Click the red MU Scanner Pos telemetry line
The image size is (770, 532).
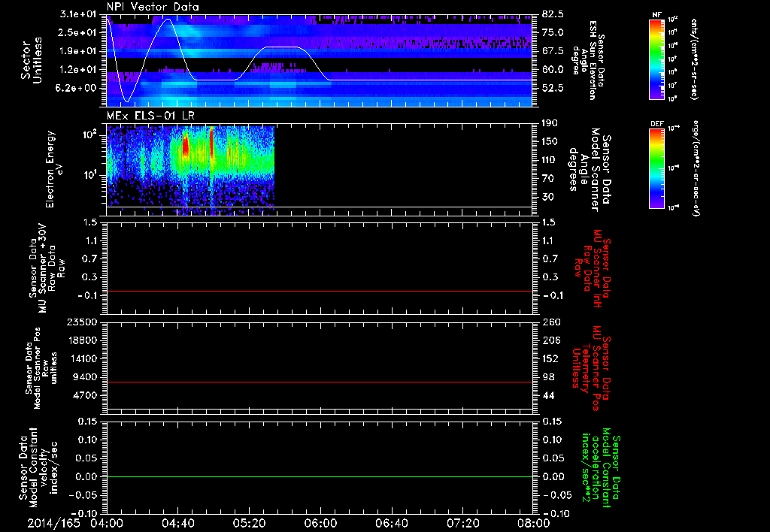tap(320, 382)
